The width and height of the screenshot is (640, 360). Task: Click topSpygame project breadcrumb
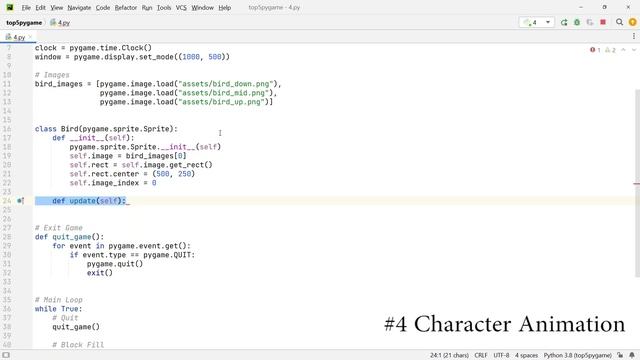pyautogui.click(x=24, y=23)
